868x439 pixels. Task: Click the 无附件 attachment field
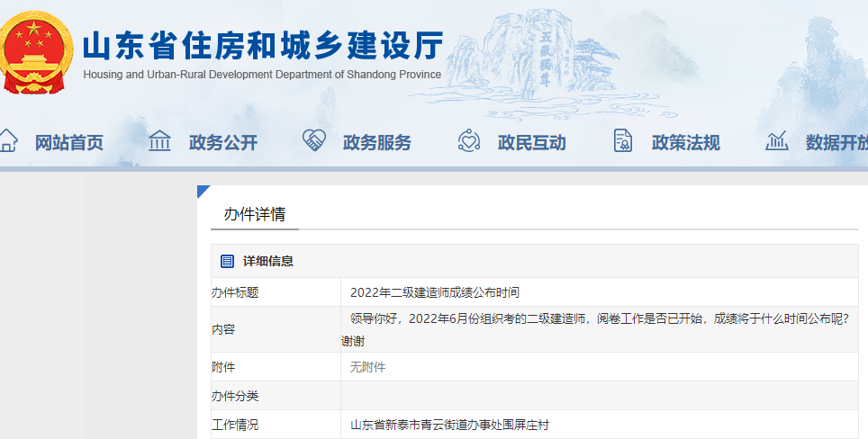click(x=367, y=367)
